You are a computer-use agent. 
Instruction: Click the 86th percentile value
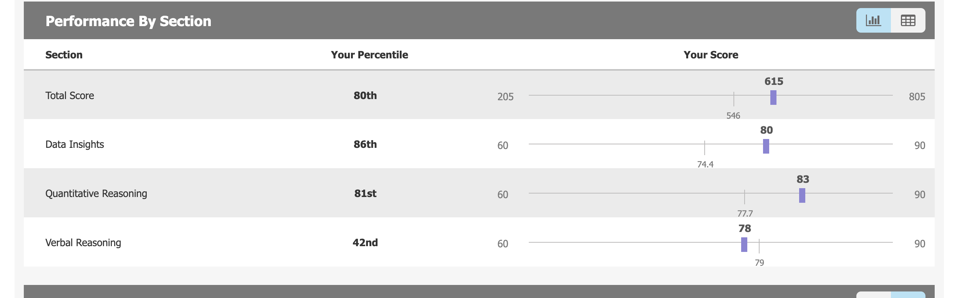(365, 144)
